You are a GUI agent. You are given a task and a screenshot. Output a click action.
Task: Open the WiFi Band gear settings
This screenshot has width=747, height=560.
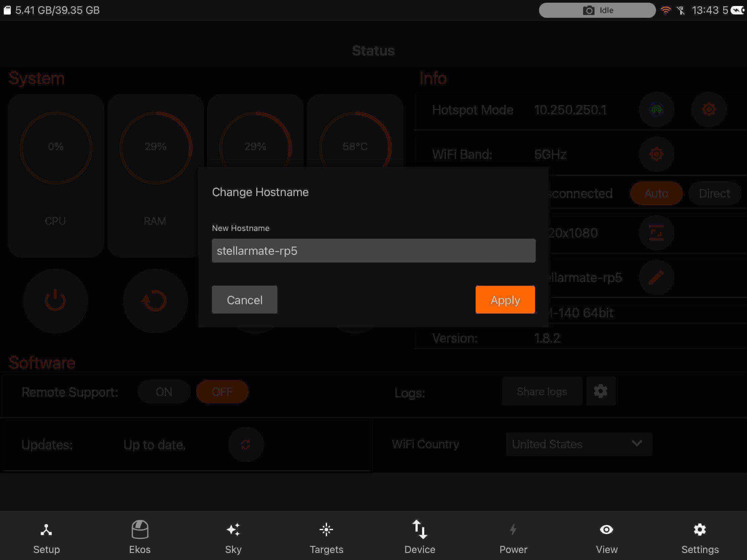coord(656,154)
